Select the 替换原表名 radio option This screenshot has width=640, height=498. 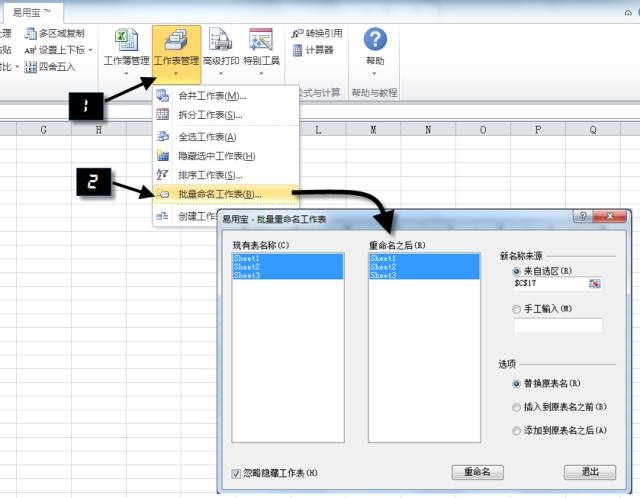pyautogui.click(x=516, y=384)
